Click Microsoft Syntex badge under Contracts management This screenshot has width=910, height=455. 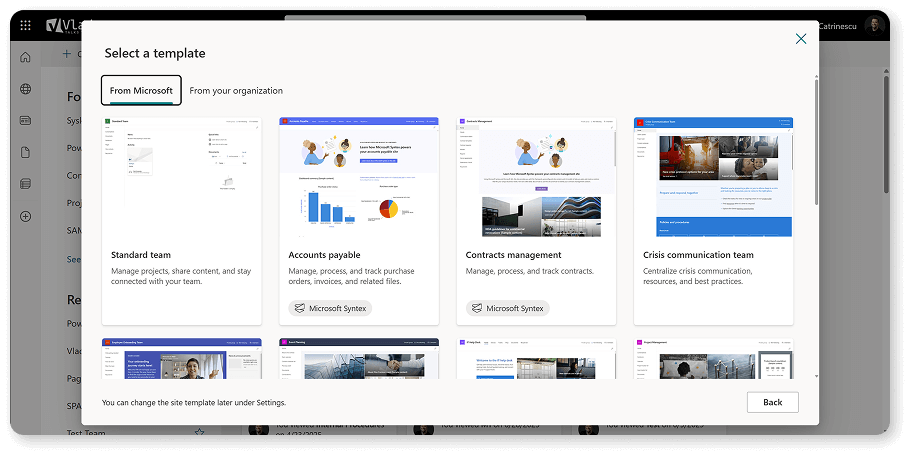(x=507, y=308)
